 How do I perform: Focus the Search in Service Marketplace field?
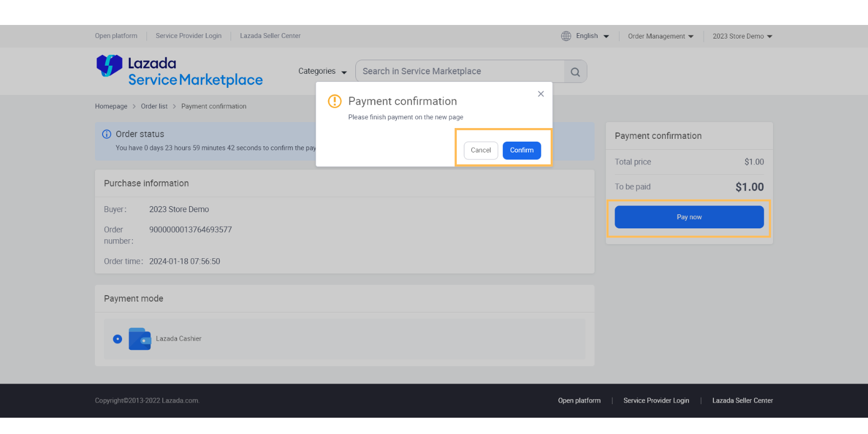pos(460,72)
